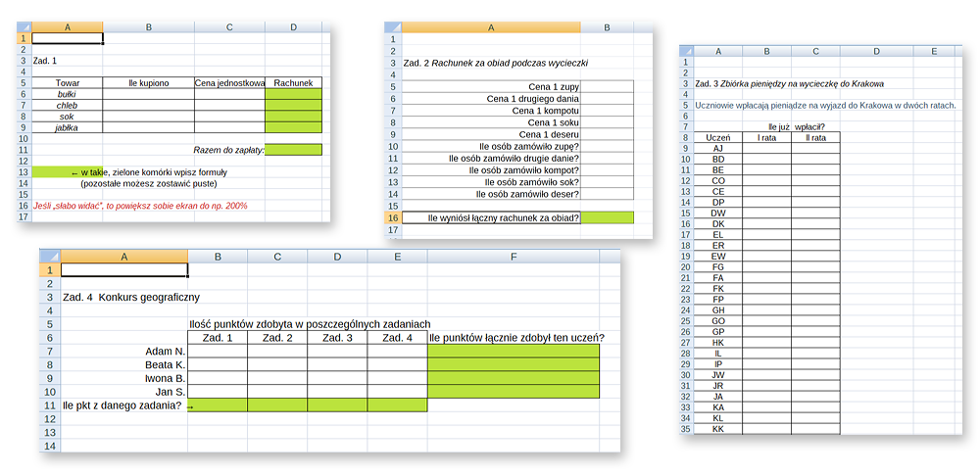Image resolution: width=980 pixels, height=476 pixels.
Task: Select highlighted row header 16 in Zad. 2 sheet
Action: coord(391,217)
